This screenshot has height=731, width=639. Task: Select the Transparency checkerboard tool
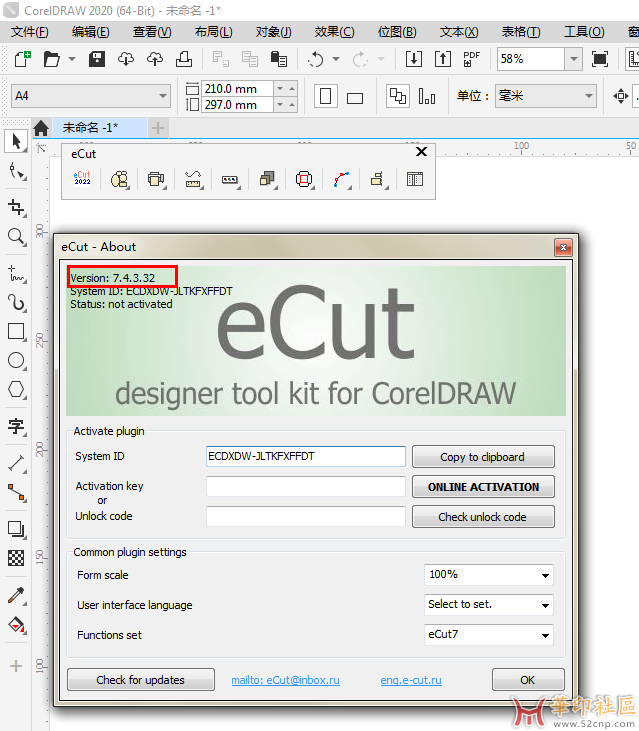17,558
